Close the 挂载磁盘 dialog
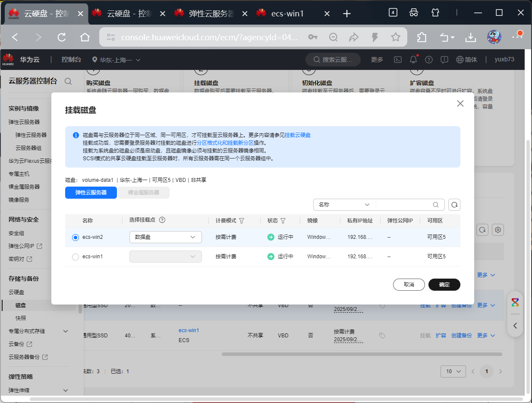 point(460,104)
